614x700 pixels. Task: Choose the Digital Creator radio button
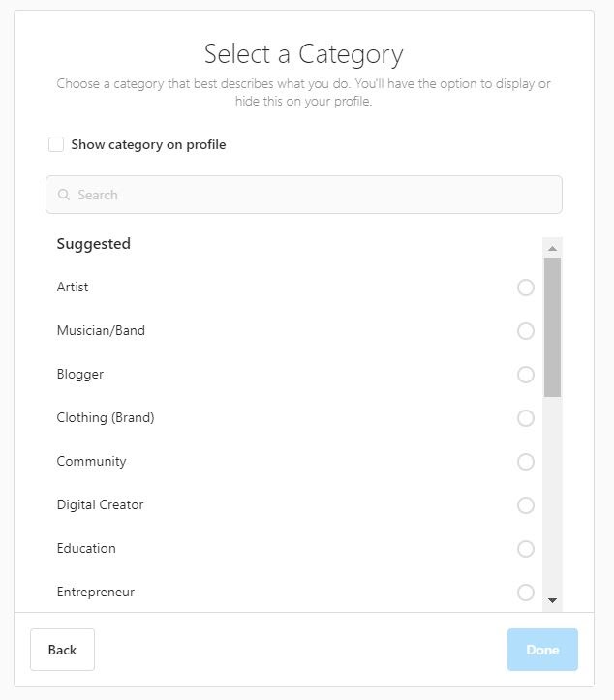pos(526,505)
